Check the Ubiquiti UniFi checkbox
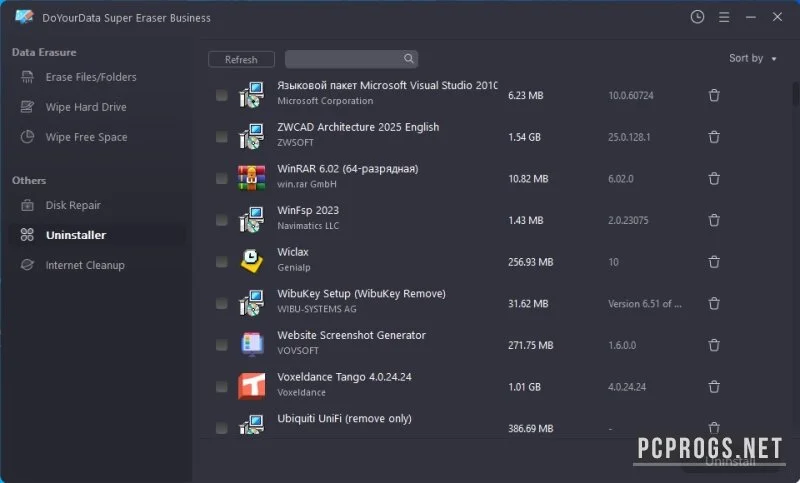This screenshot has height=483, width=800. [221, 428]
